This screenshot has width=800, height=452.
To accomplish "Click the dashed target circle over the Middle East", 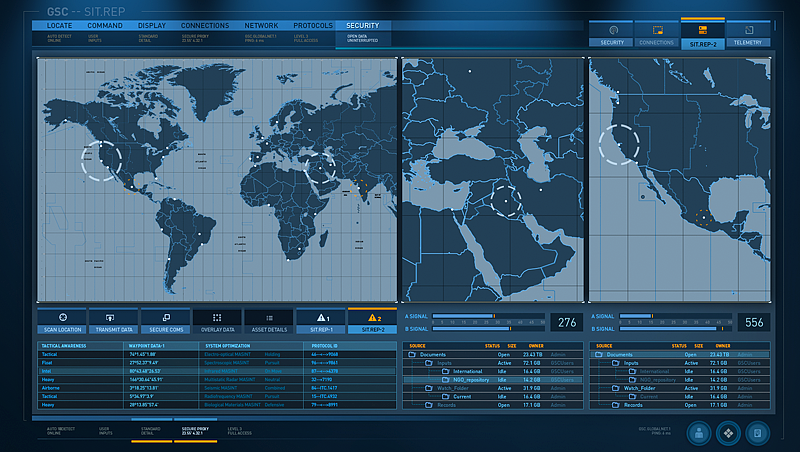I will (x=507, y=201).
